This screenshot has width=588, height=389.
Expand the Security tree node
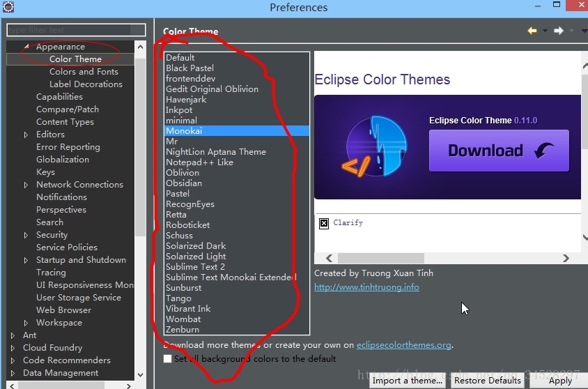(x=26, y=235)
